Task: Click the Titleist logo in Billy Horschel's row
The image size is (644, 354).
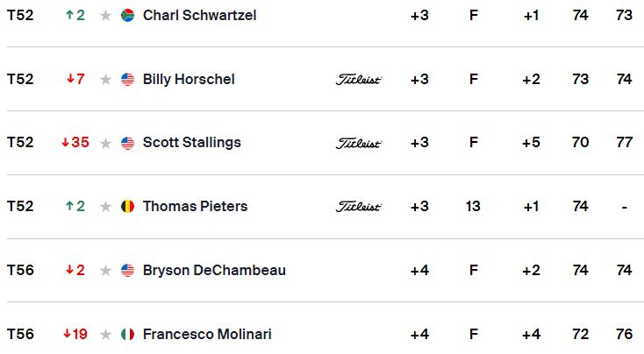Action: (x=359, y=80)
